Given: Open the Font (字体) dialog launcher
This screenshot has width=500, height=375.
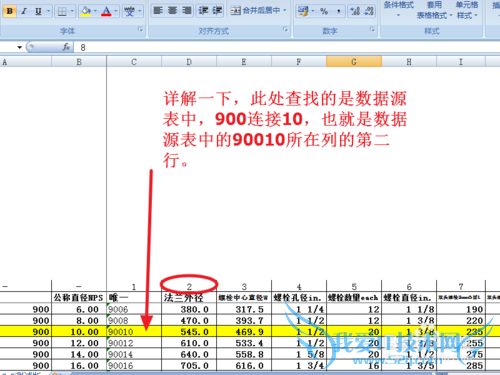Looking at the screenshot, I should coord(140,30).
